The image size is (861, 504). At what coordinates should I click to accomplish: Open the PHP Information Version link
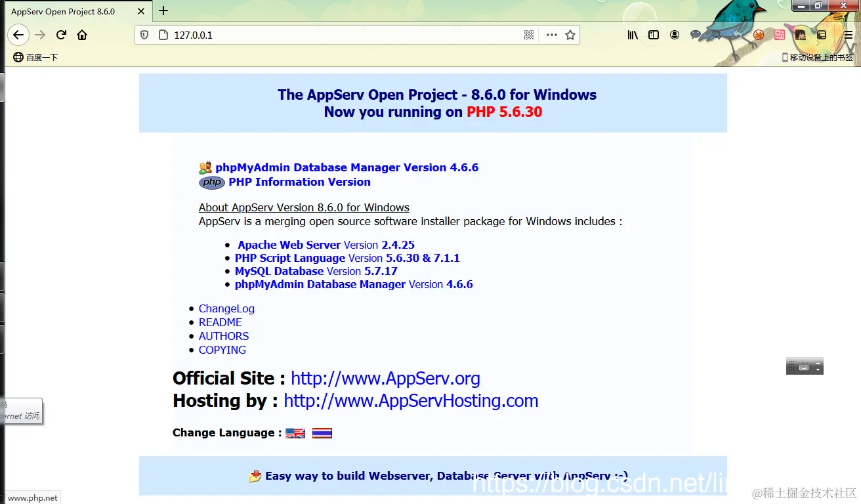point(299,182)
